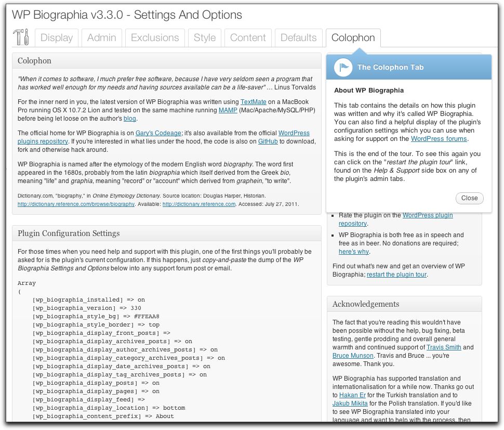The width and height of the screenshot is (504, 430).
Task: Click the wrench tools icon beside tabs
Action: [x=21, y=37]
